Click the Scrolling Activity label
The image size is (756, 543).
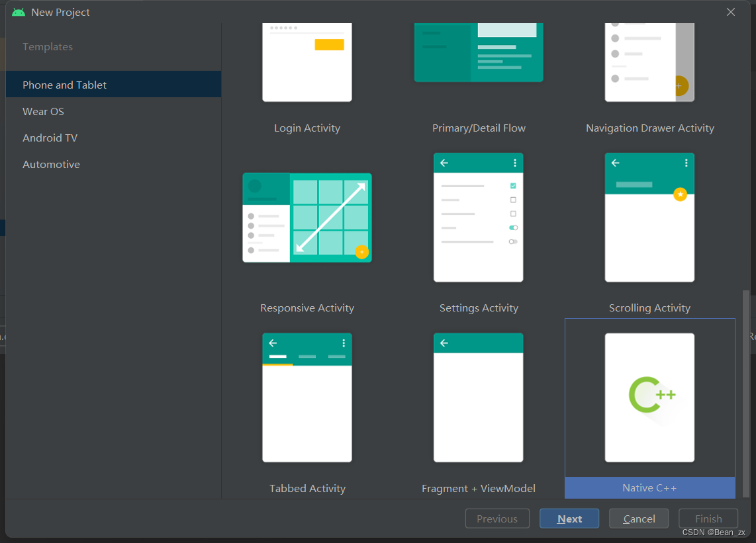click(649, 308)
